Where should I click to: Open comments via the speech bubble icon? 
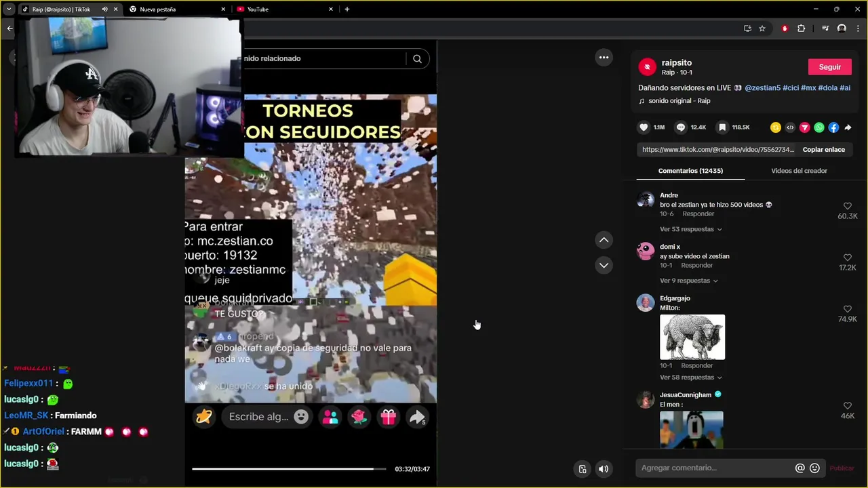pos(681,127)
